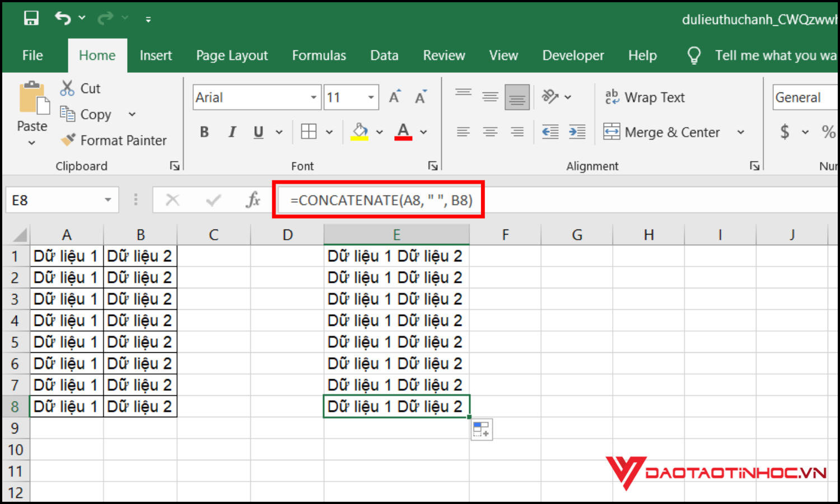Image resolution: width=840 pixels, height=504 pixels.
Task: Open the Arial font name dropdown
Action: point(314,97)
